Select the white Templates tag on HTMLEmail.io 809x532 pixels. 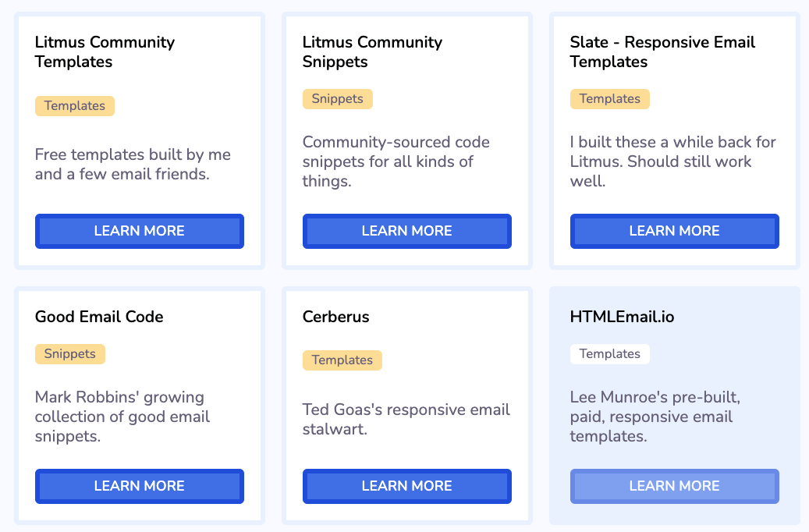pyautogui.click(x=610, y=354)
